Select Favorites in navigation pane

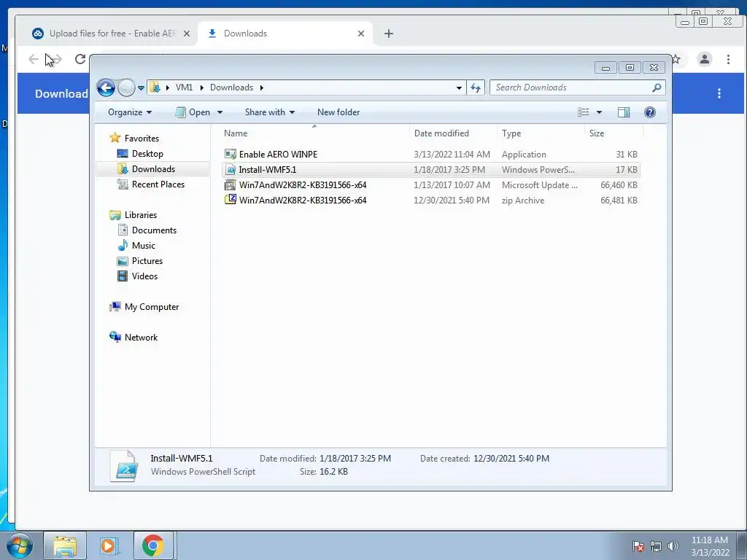point(142,138)
